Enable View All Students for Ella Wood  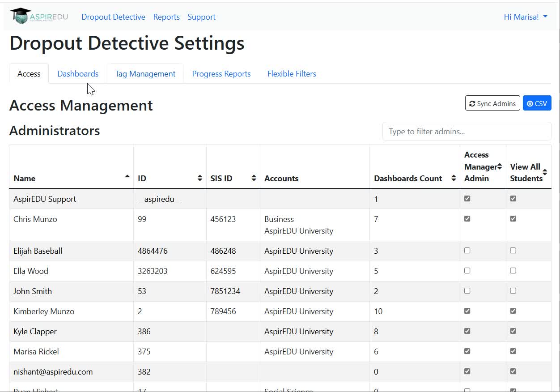(x=513, y=271)
